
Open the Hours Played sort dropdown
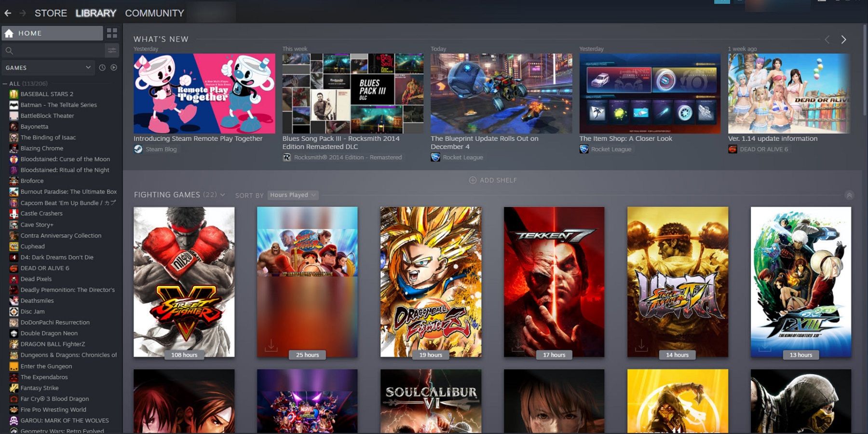click(x=292, y=195)
